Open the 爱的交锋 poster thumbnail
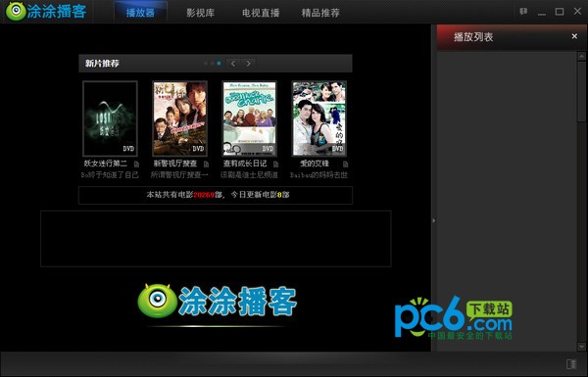588x377 pixels. point(319,118)
